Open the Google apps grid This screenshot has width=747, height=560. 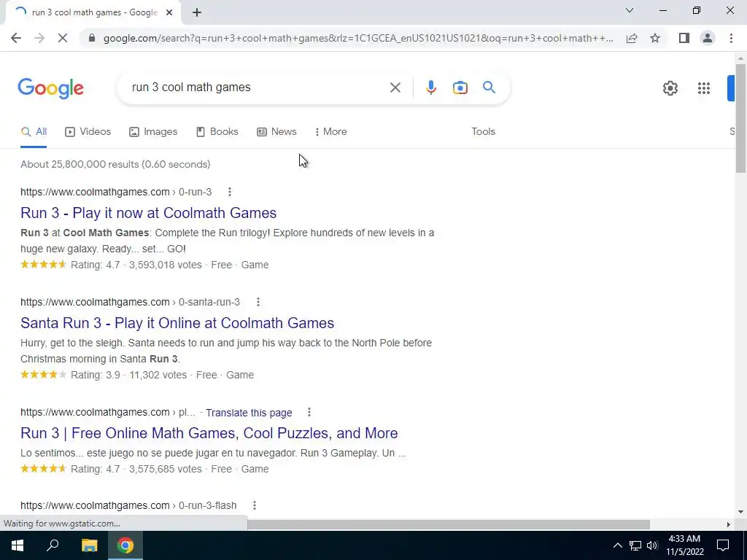[704, 88]
